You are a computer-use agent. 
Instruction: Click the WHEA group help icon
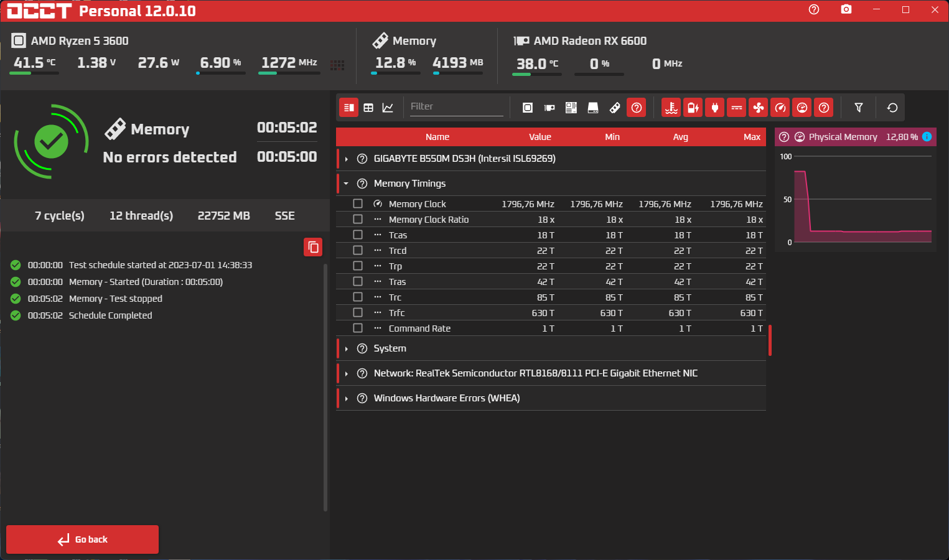point(362,398)
